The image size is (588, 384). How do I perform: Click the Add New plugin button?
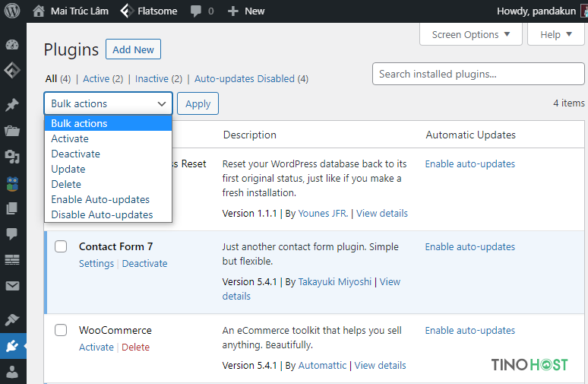(x=133, y=49)
